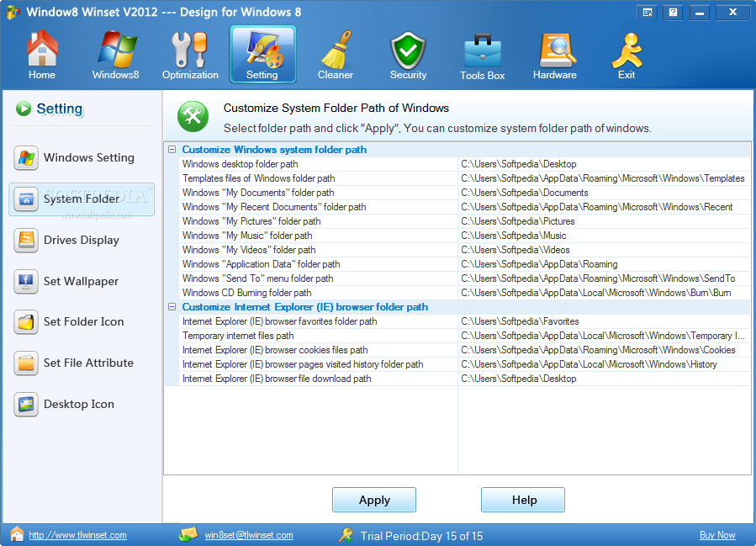Screen dimensions: 756x546
Task: Collapse Customize Internet Explorer browser folder group
Action: tap(172, 307)
